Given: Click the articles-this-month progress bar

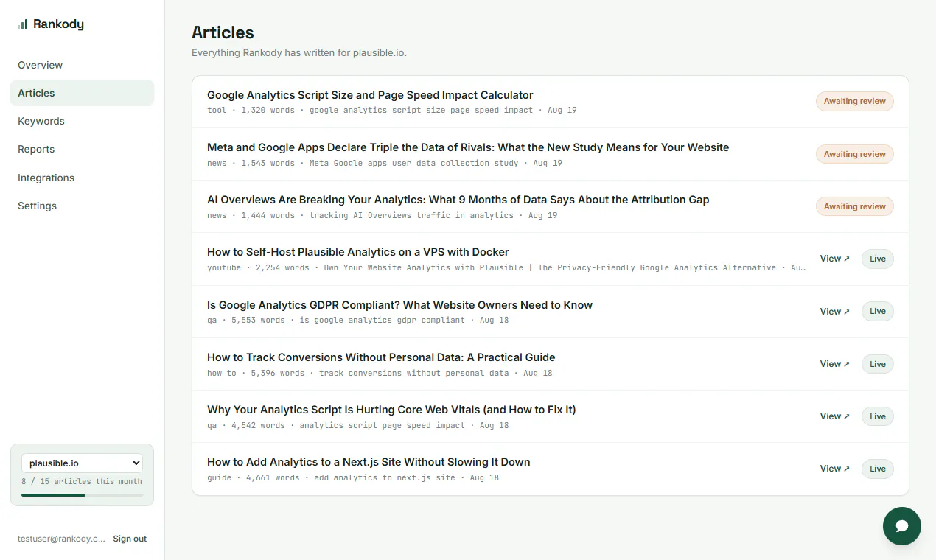Looking at the screenshot, I should 82,495.
